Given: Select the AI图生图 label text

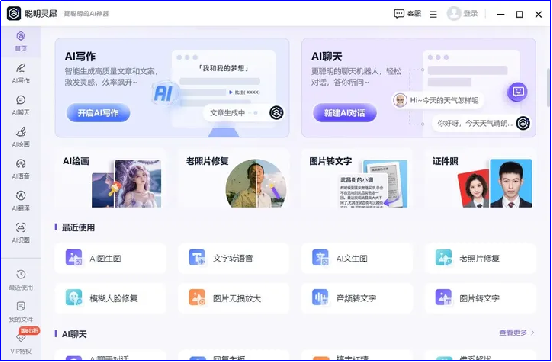Looking at the screenshot, I should 105,258.
